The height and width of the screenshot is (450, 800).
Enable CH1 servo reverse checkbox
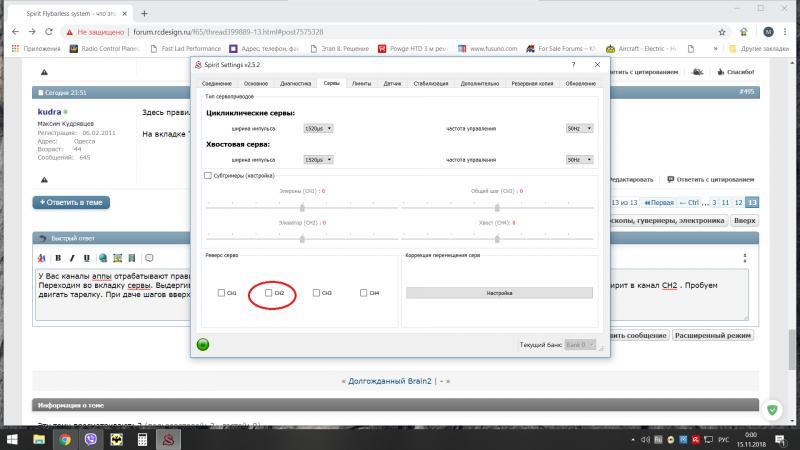click(221, 293)
